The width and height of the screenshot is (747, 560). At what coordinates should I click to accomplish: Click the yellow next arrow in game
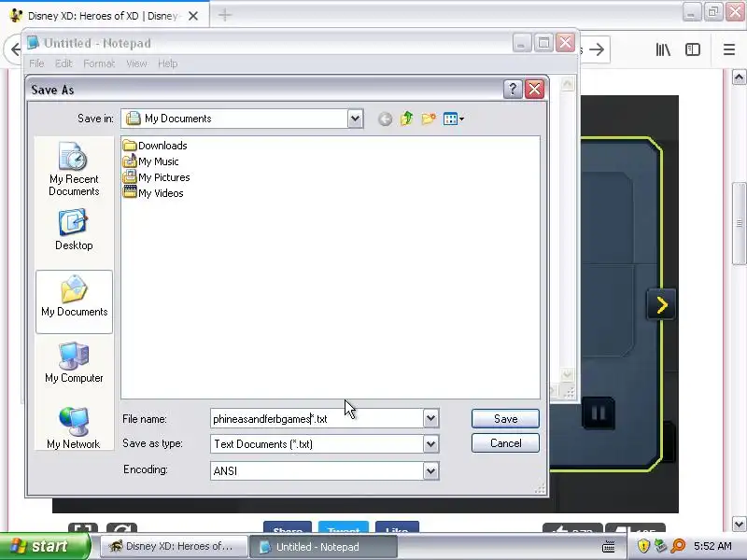pos(661,305)
